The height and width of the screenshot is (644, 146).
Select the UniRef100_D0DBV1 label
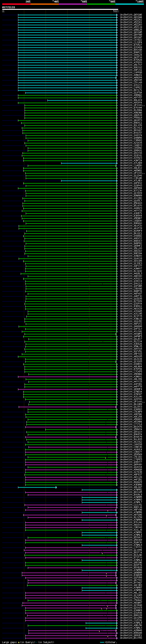tap(131, 364)
